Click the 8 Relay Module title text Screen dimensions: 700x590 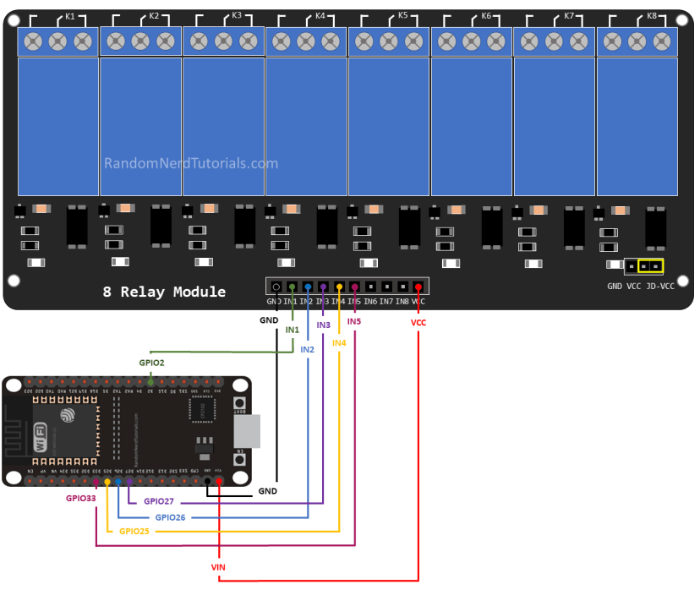(x=164, y=292)
